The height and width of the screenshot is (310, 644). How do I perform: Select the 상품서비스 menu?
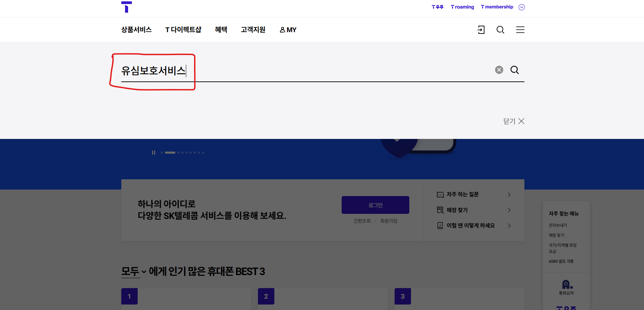pos(136,30)
